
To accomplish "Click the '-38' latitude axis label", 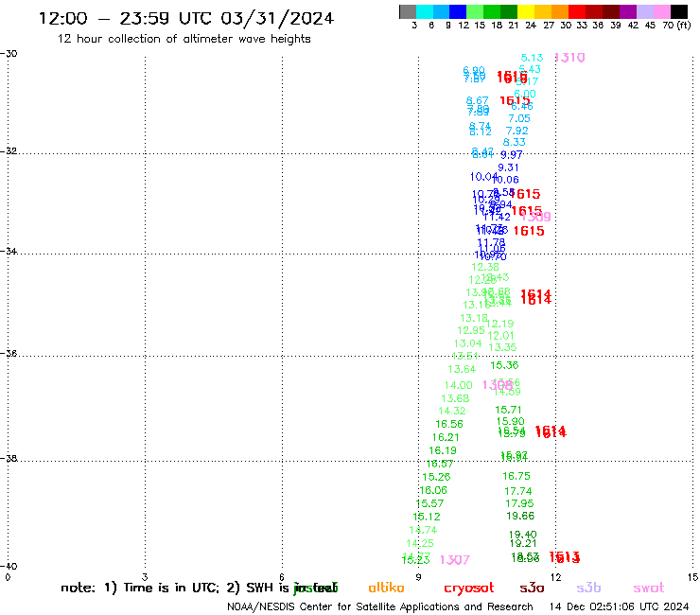I will [x=9, y=459].
